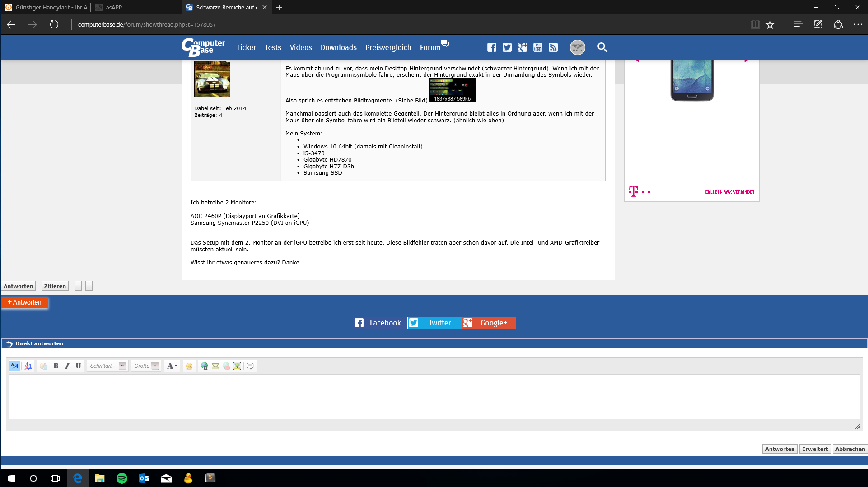The width and height of the screenshot is (868, 487).
Task: Add this page to favorites with the star
Action: pyautogui.click(x=770, y=25)
